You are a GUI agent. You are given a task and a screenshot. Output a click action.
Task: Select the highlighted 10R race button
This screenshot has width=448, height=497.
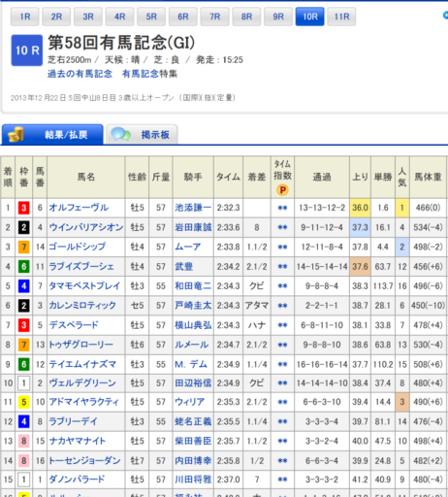coord(310,17)
